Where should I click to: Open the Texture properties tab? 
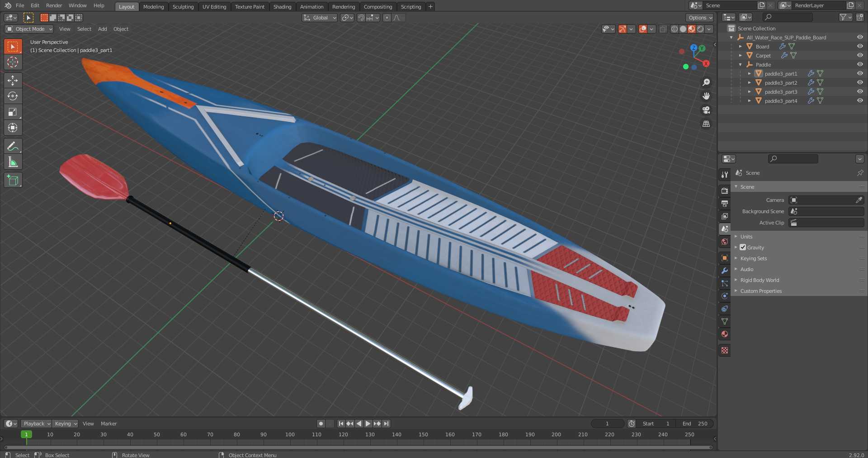(x=725, y=350)
